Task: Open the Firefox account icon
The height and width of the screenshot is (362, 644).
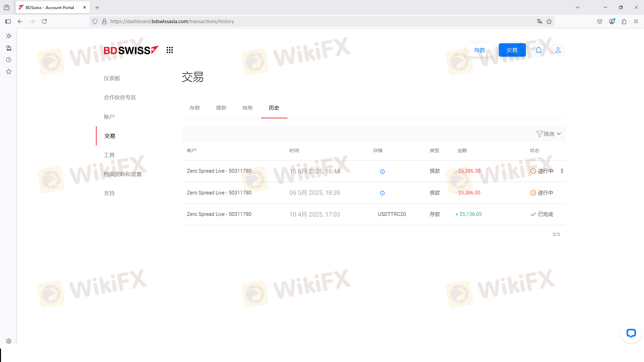Action: click(612, 21)
